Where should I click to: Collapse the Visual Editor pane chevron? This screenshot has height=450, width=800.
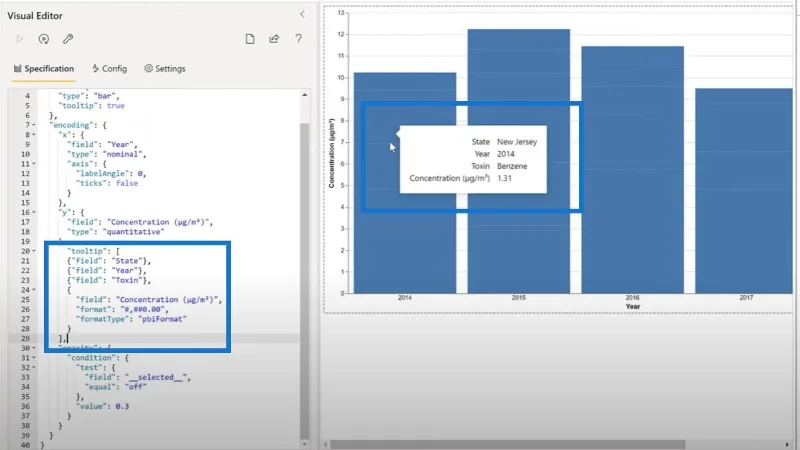302,14
